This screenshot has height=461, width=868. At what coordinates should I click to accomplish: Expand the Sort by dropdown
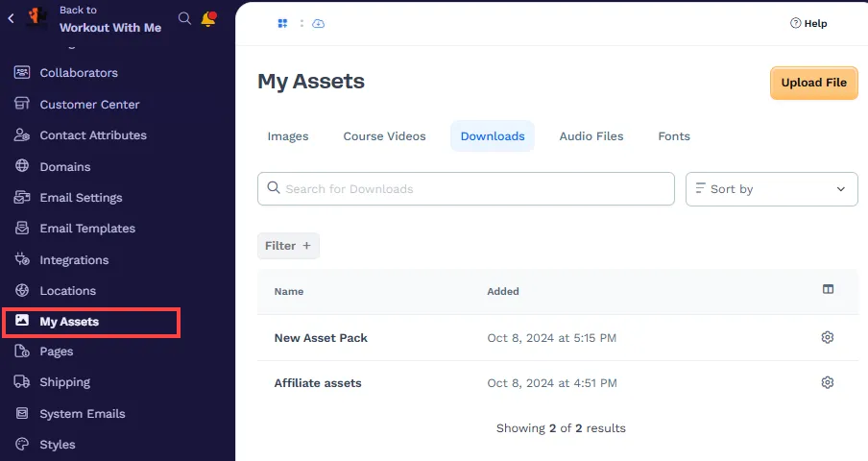771,189
